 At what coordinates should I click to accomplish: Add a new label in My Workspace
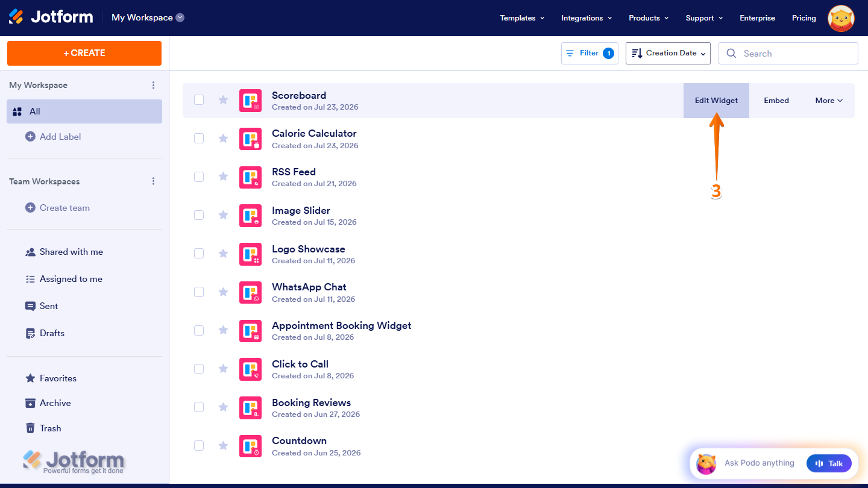tap(53, 137)
